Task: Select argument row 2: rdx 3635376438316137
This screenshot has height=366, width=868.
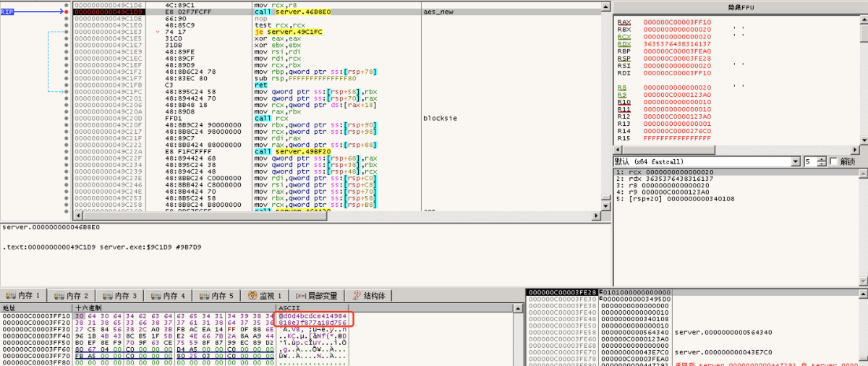Action: (x=734, y=179)
